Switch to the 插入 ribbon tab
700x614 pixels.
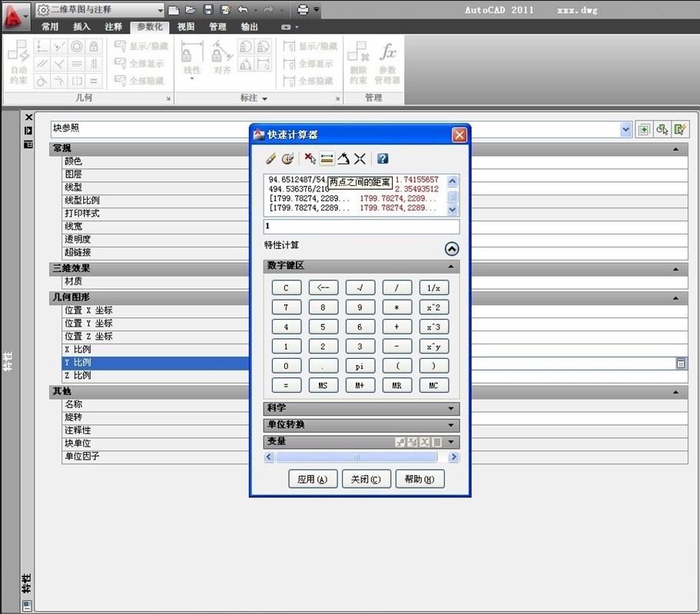81,27
